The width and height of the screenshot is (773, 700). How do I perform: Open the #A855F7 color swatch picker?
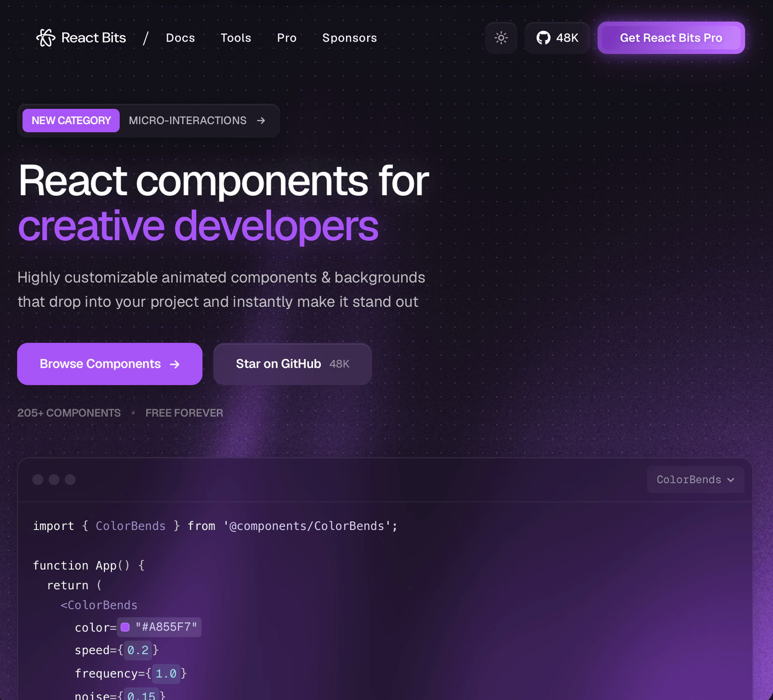coord(125,627)
